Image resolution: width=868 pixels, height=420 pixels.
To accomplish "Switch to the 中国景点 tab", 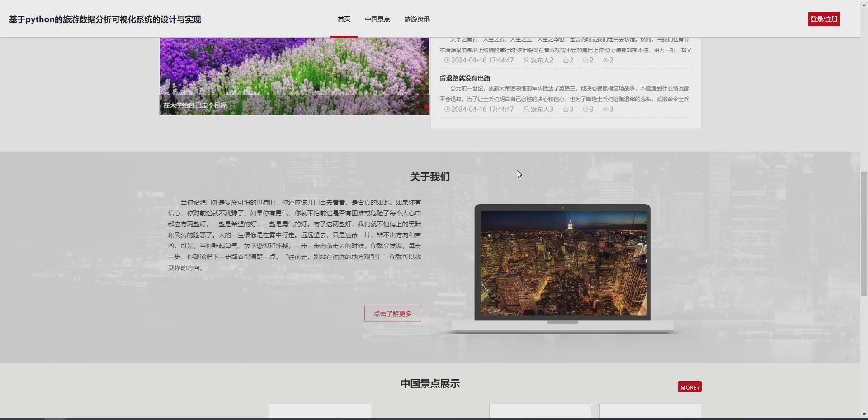I will coord(377,19).
